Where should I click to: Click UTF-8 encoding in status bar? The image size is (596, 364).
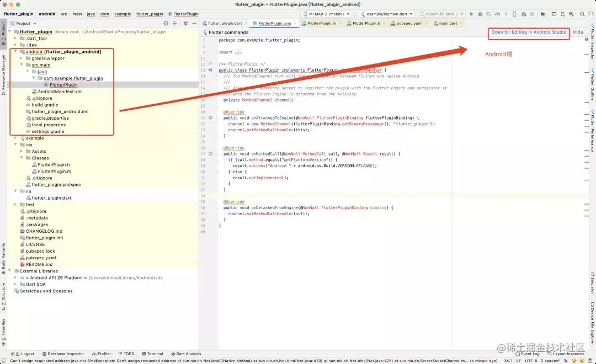pyautogui.click(x=531, y=361)
